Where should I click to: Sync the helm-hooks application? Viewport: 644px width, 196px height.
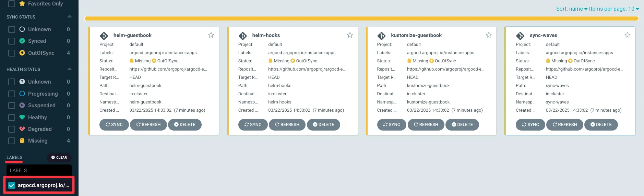[253, 125]
